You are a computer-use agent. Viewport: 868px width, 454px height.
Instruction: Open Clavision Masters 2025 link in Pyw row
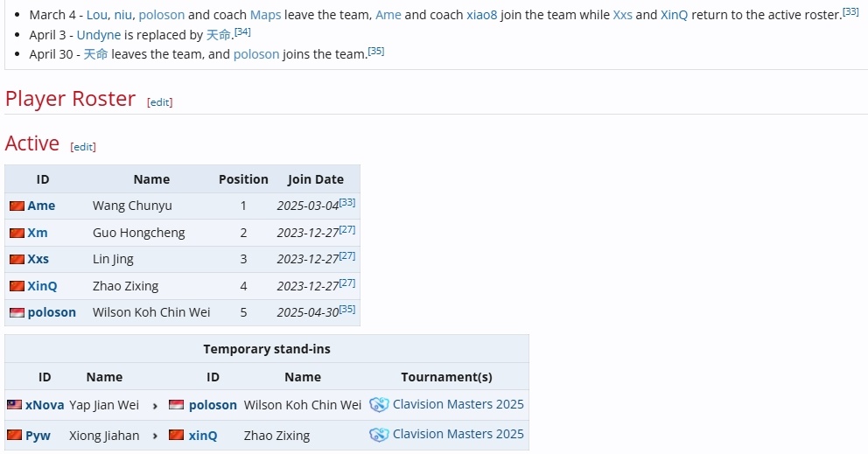tap(458, 435)
